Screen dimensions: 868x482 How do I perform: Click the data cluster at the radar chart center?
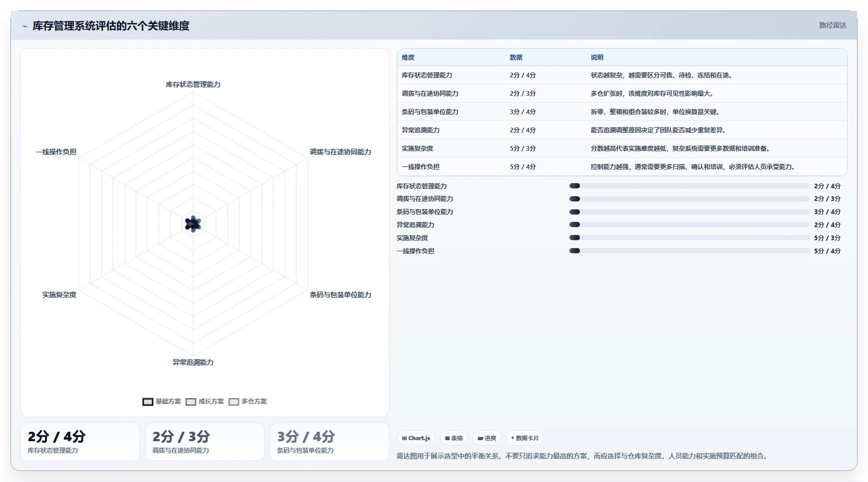pyautogui.click(x=193, y=224)
